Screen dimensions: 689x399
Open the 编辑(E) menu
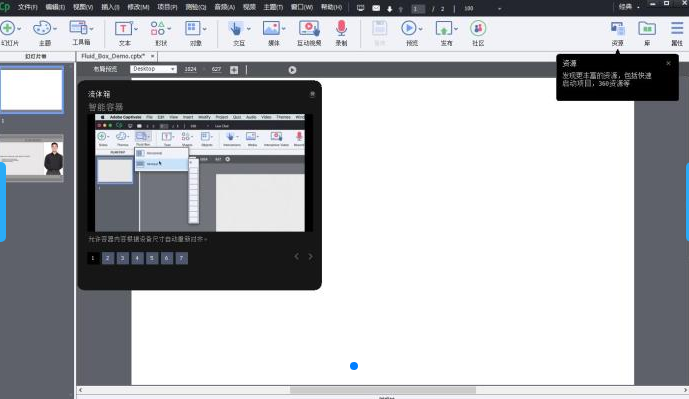click(x=55, y=7)
